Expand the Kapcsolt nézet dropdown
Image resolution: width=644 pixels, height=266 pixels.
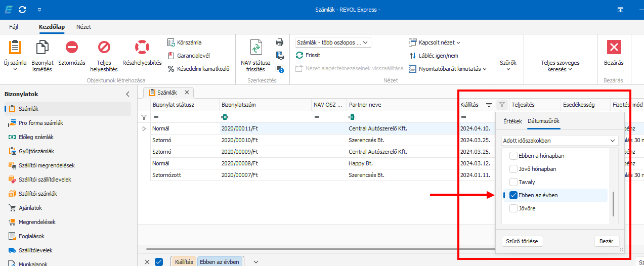click(435, 43)
